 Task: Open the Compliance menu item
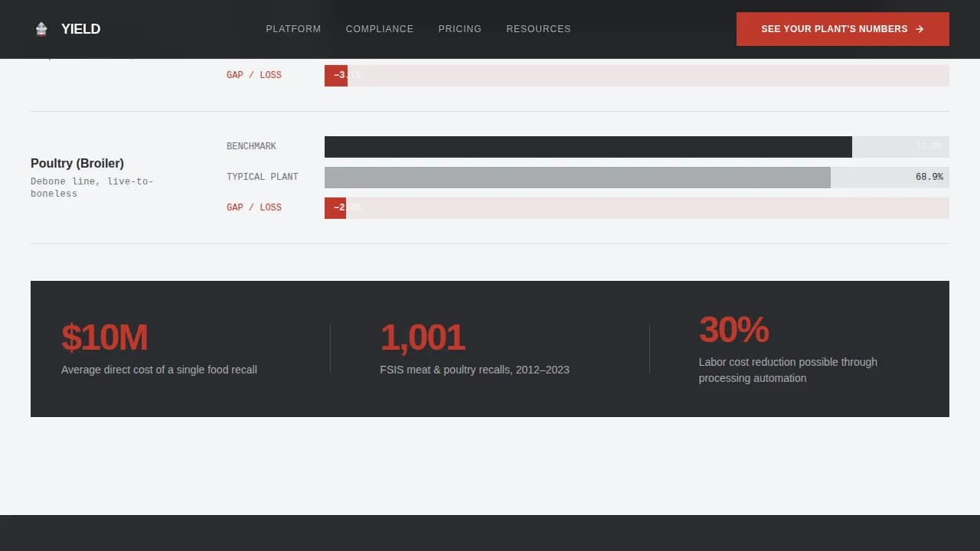click(x=380, y=29)
